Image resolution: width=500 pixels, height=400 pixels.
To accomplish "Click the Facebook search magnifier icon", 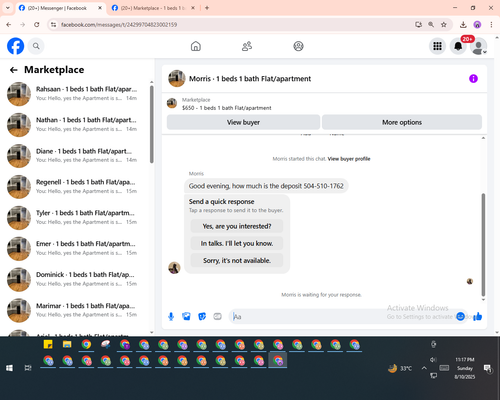I will (x=36, y=46).
